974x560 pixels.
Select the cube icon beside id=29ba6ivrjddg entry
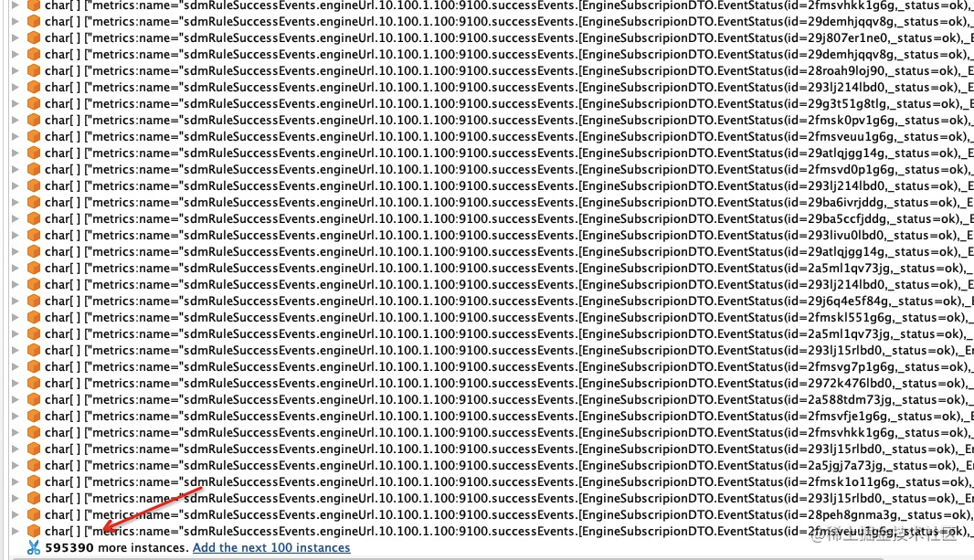tap(34, 203)
